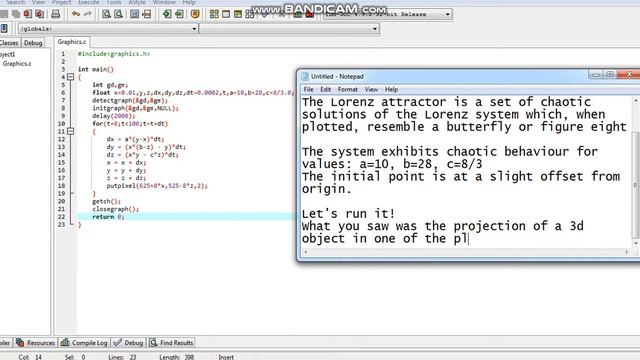The width and height of the screenshot is (640, 360).
Task: Open the Notepad View menu
Action: 371,89
